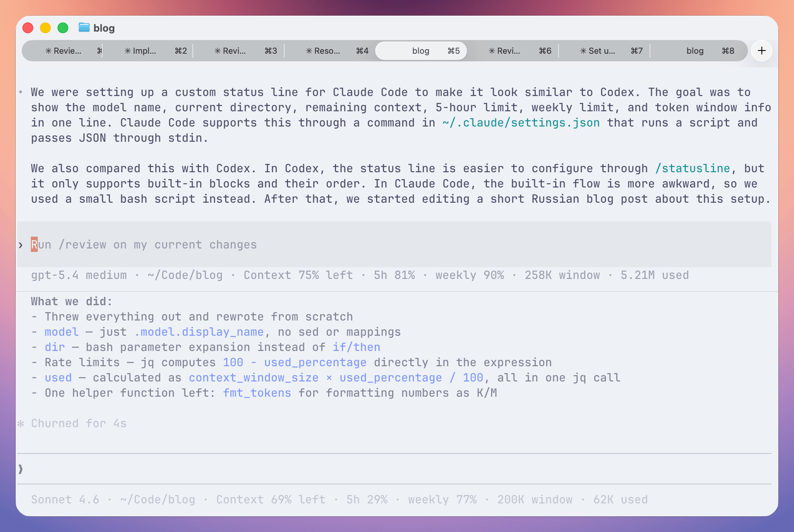Image resolution: width=794 pixels, height=532 pixels.
Task: Minimize the window with the yellow button
Action: coord(45,28)
